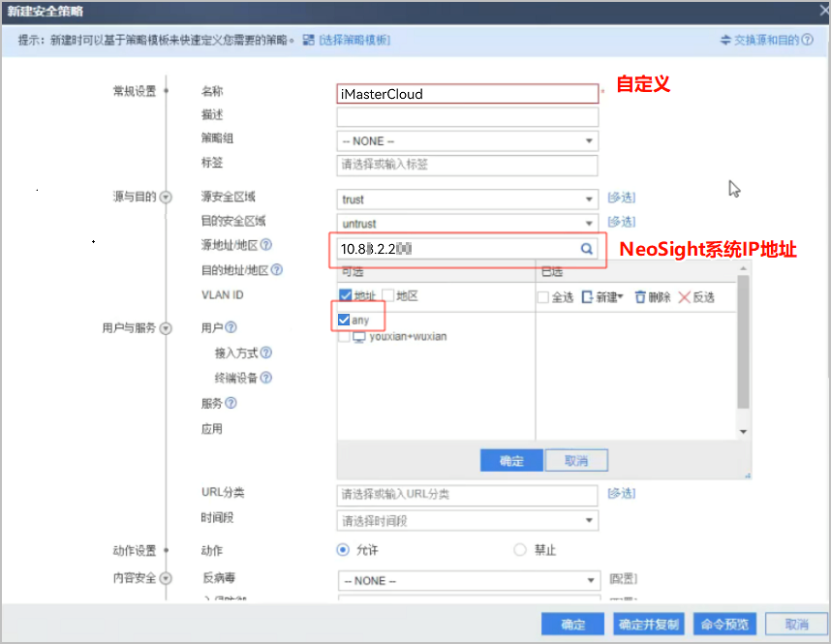Toggle the any address checkbox
The width and height of the screenshot is (831, 644).
[344, 320]
